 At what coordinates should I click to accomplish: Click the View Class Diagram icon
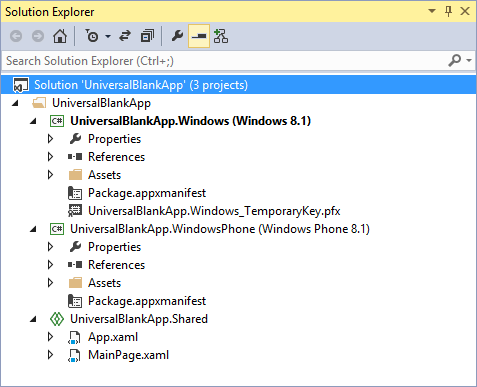pos(221,36)
